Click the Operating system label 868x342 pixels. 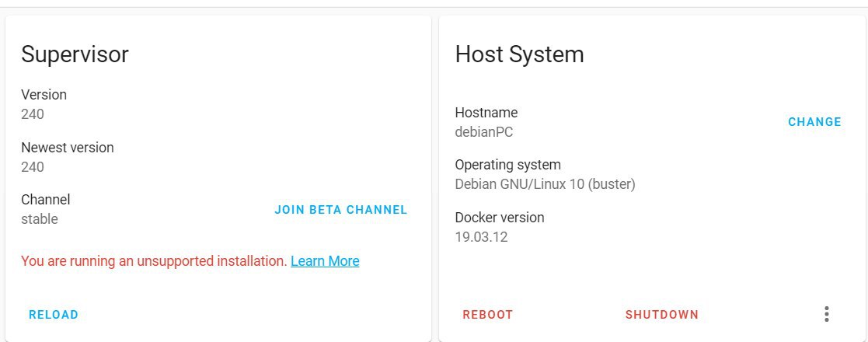click(x=507, y=165)
